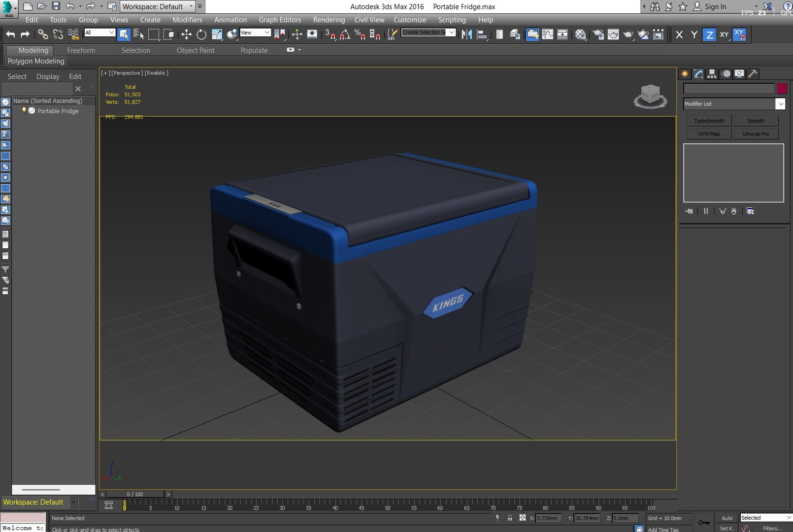Click the Redo arrow in main toolbar
The height and width of the screenshot is (532, 793).
25,34
